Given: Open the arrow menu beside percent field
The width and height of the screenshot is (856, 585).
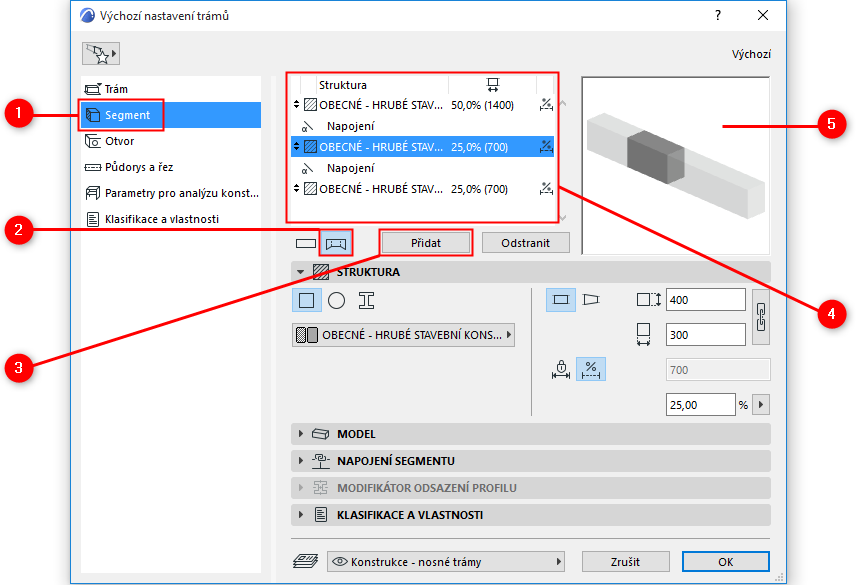Looking at the screenshot, I should click(761, 405).
